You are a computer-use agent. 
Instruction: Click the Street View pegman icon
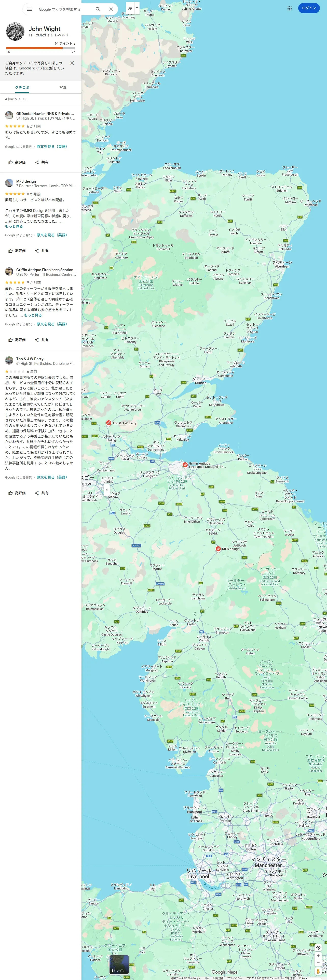[318, 971]
